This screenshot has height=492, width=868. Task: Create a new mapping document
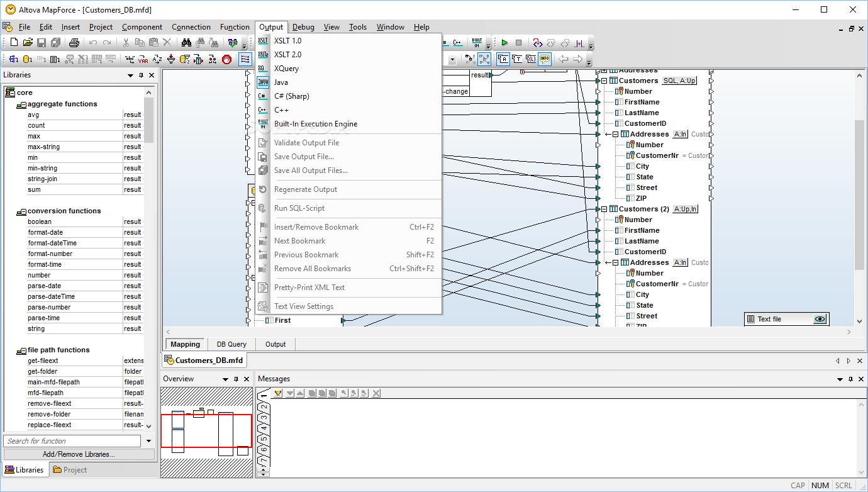pyautogui.click(x=14, y=42)
